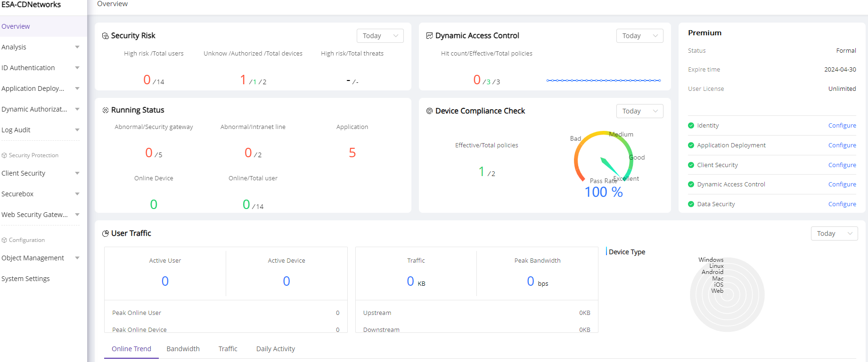Expand the Analysis menu arrow
868x362 pixels.
[x=77, y=47]
